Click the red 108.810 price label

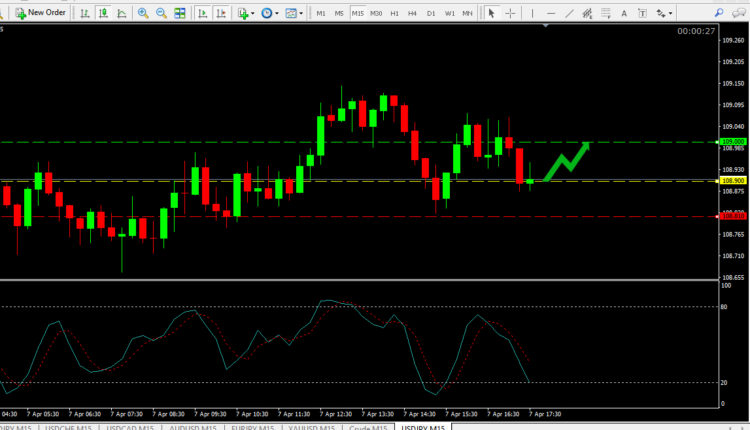[x=733, y=216]
